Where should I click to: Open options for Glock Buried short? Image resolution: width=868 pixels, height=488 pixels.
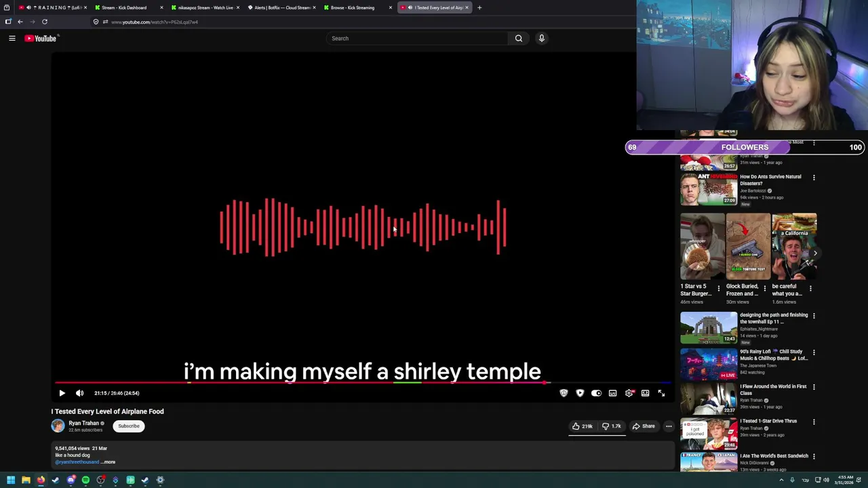click(765, 288)
